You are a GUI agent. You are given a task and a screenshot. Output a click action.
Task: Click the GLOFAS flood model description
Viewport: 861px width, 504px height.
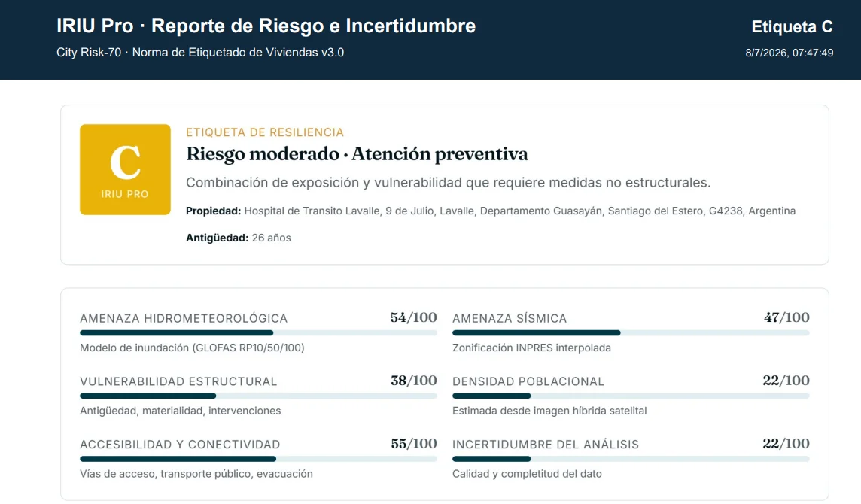(192, 348)
